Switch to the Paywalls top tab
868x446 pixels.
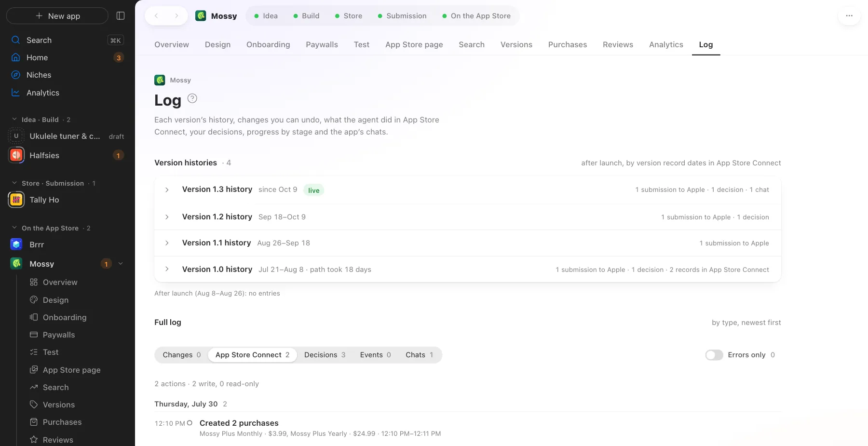pyautogui.click(x=322, y=44)
